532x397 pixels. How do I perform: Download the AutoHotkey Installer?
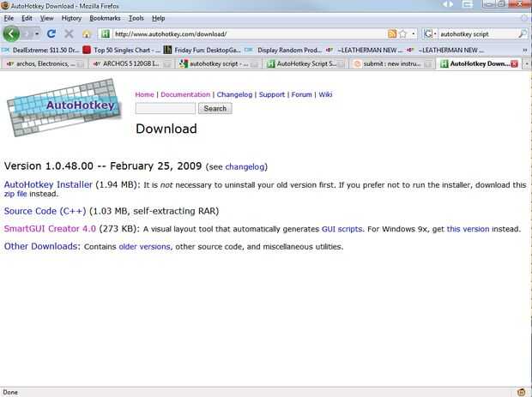[x=48, y=184]
